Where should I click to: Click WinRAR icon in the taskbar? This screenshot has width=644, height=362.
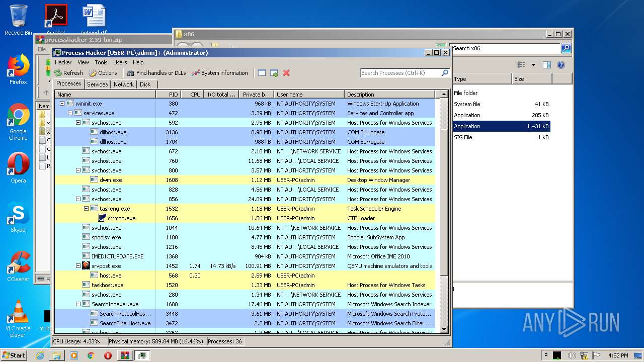(125, 355)
